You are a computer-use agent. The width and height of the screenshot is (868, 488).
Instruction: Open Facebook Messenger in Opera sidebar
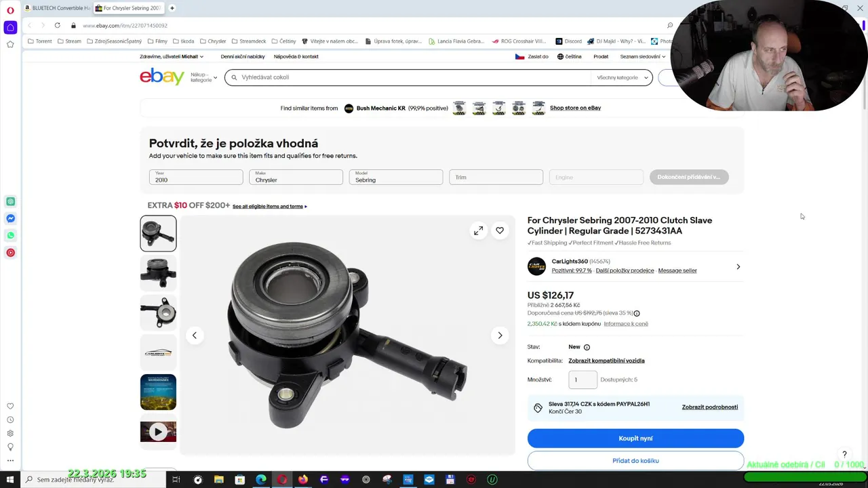(x=10, y=218)
